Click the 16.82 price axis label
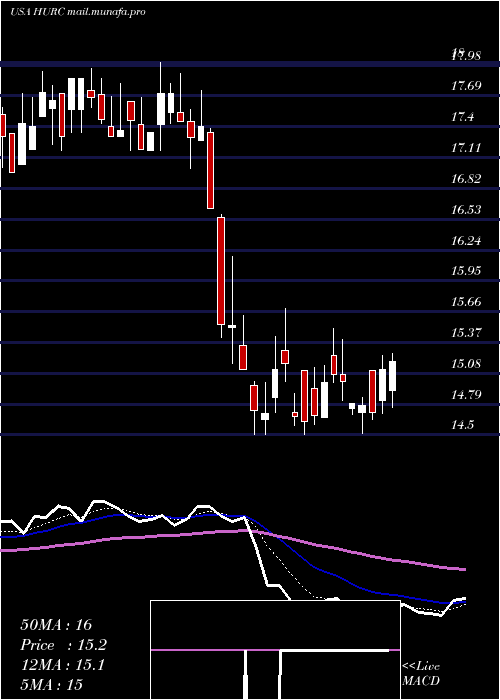 point(466,179)
